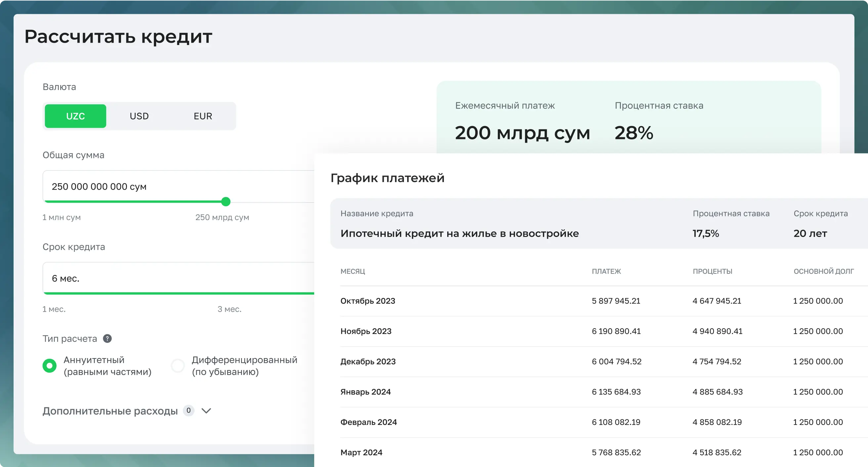Click the ОСНОВНОЙ ДОЛГ column header

pyautogui.click(x=824, y=271)
